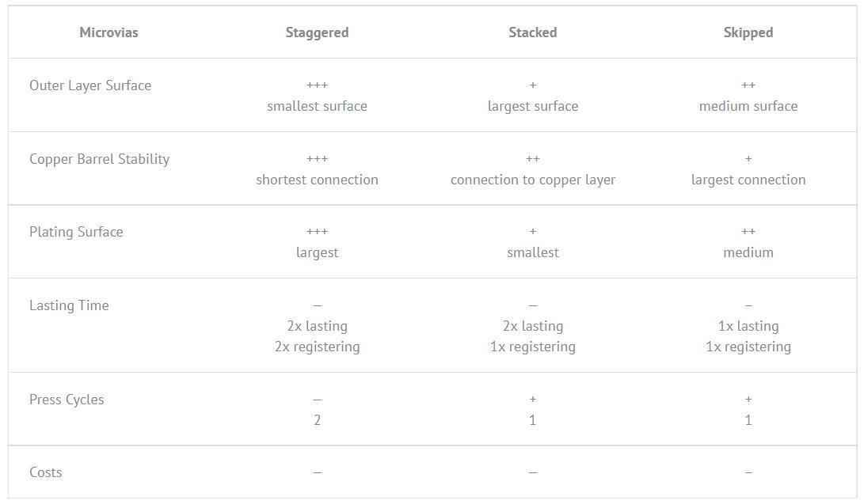The height and width of the screenshot is (504, 864).
Task: Click the Stacked column header
Action: [x=532, y=32]
